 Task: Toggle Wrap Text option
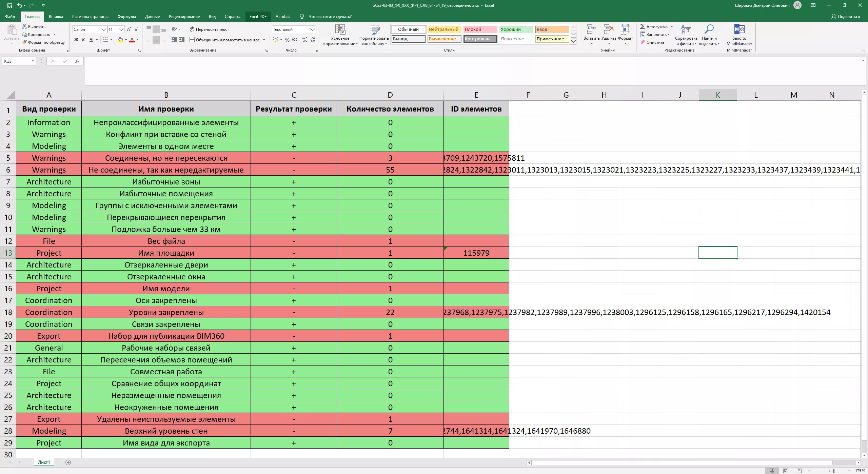[x=209, y=29]
